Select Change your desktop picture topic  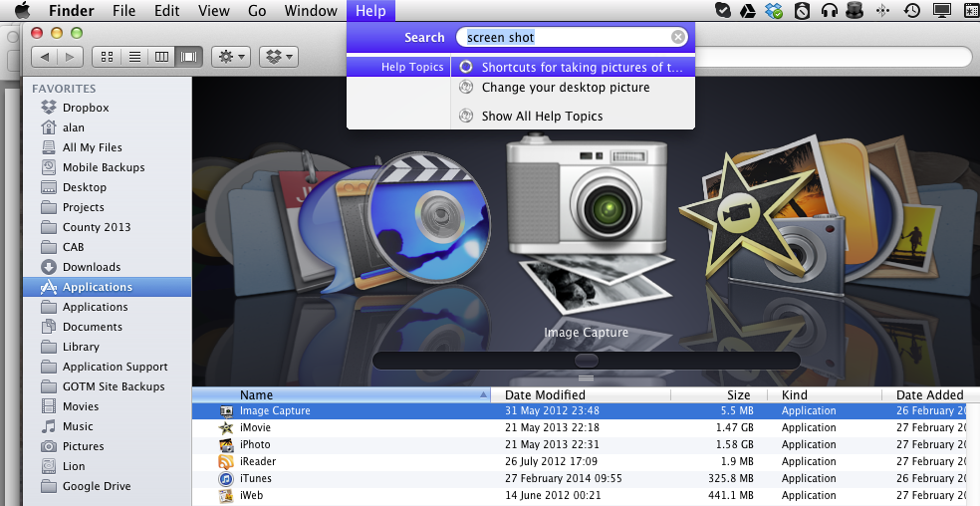[x=573, y=88]
